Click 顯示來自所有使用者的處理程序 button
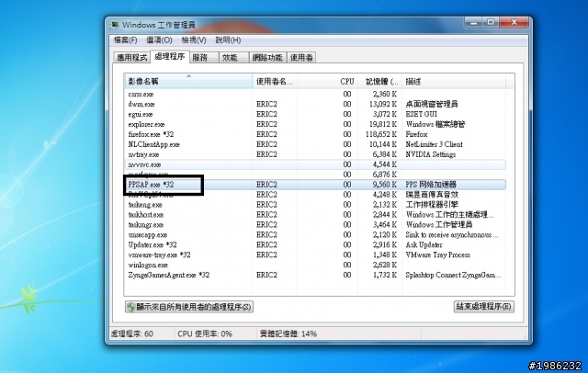The width and height of the screenshot is (588, 373). click(x=189, y=307)
